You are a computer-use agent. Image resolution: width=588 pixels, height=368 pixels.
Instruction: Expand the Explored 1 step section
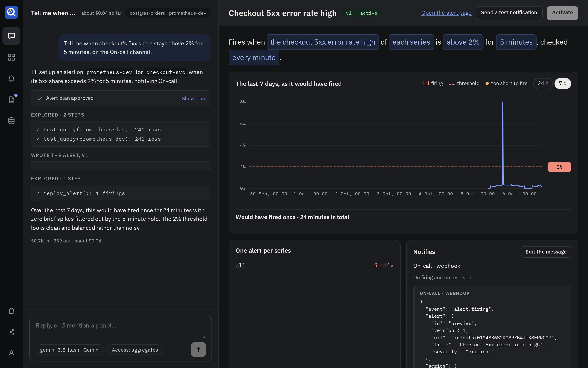[56, 179]
